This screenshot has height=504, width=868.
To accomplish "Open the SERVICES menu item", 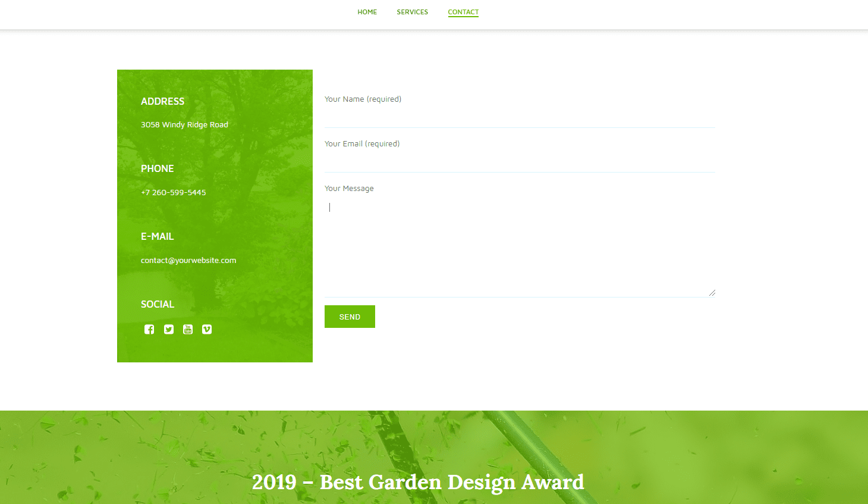I will pos(412,12).
